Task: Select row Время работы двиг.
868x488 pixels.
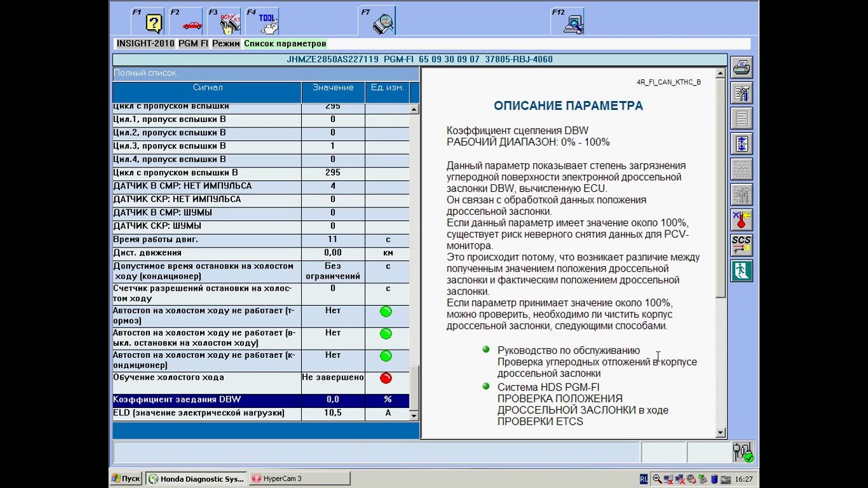Action: click(261, 239)
